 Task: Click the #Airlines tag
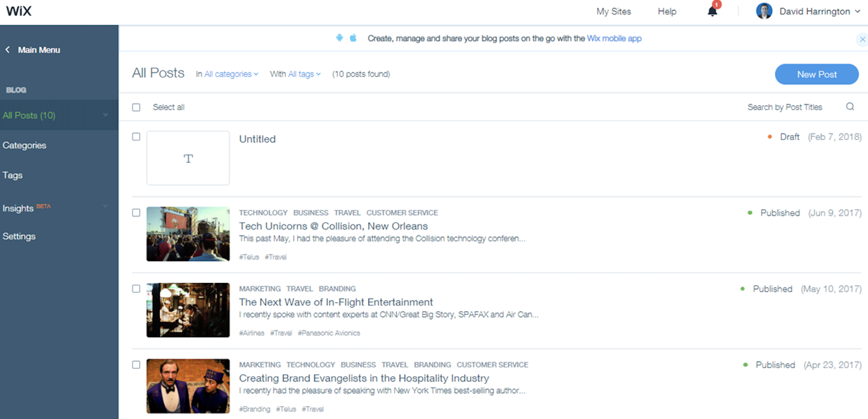pyautogui.click(x=252, y=333)
